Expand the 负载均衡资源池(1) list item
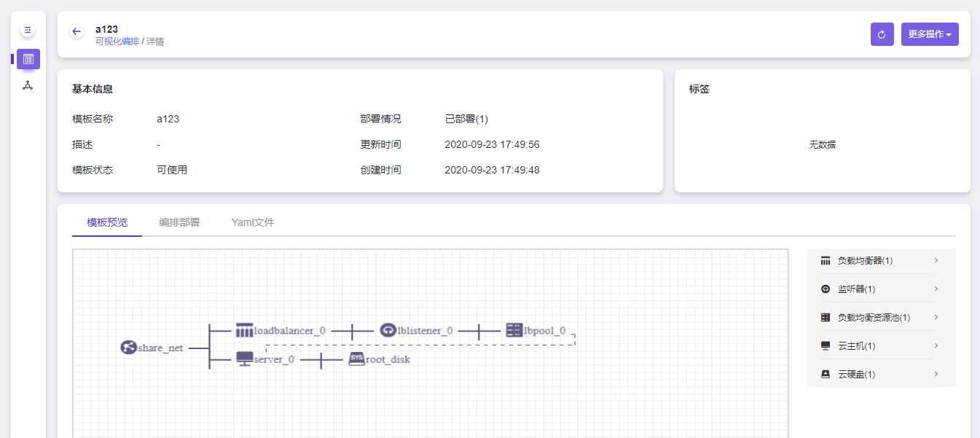Screen dimensions: 980x438 tap(880, 317)
